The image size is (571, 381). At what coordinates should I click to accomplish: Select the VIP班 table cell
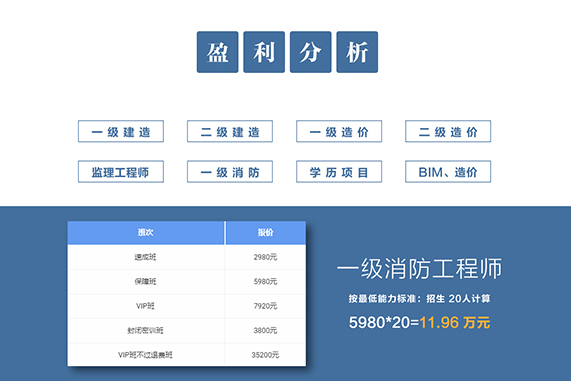[146, 306]
